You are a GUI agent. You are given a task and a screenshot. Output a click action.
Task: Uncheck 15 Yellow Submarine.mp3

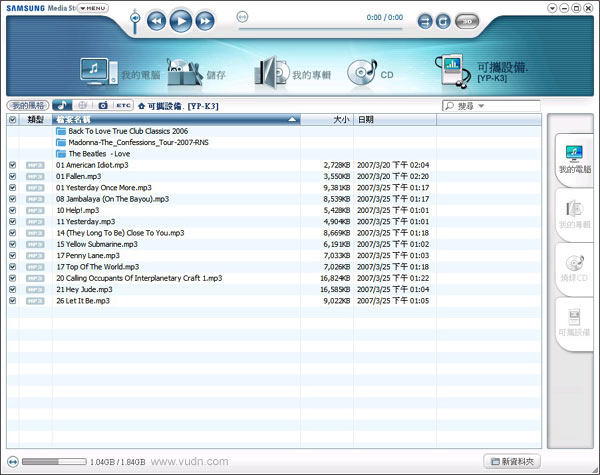(13, 244)
